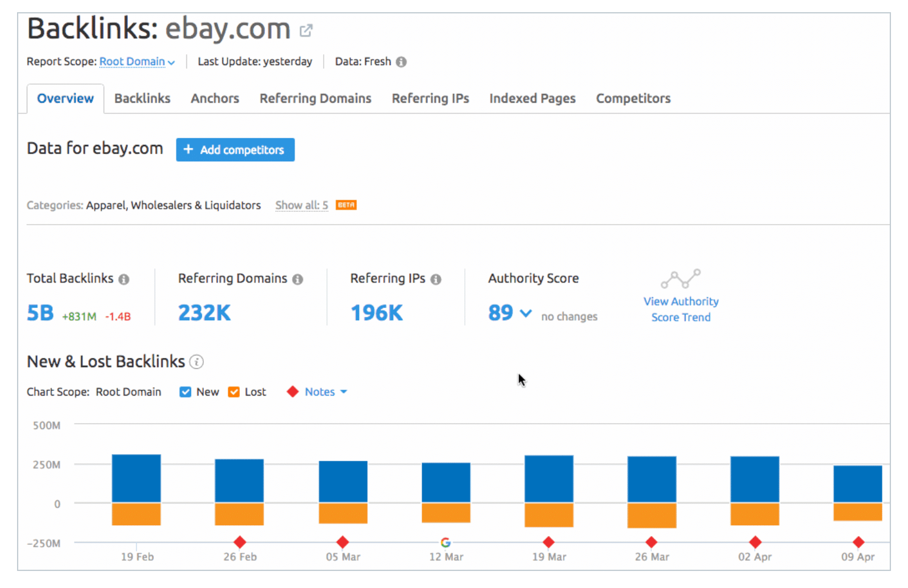908x588 pixels.
Task: Expand the Authority Score 89 chevron
Action: click(526, 314)
